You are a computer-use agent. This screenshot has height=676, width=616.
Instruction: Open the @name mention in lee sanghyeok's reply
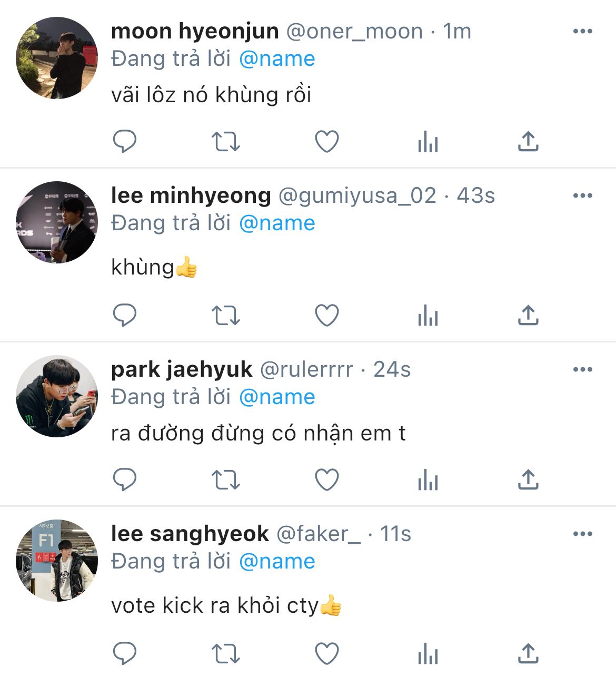point(277,561)
